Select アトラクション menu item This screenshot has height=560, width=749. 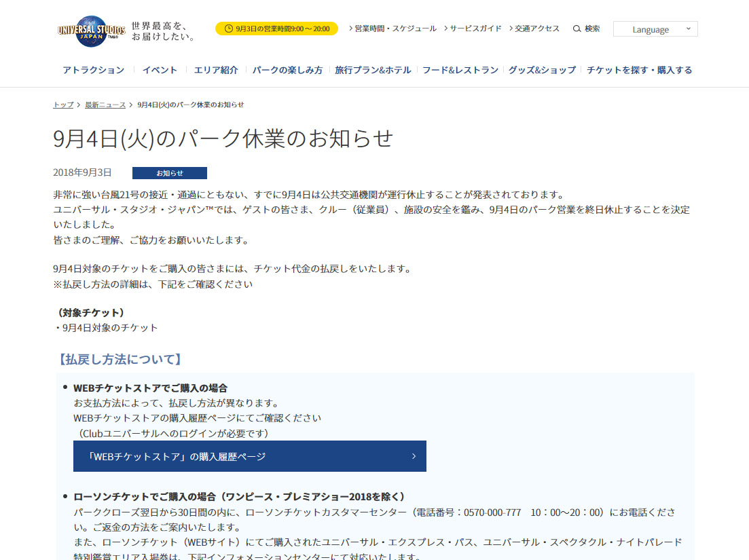(x=94, y=70)
